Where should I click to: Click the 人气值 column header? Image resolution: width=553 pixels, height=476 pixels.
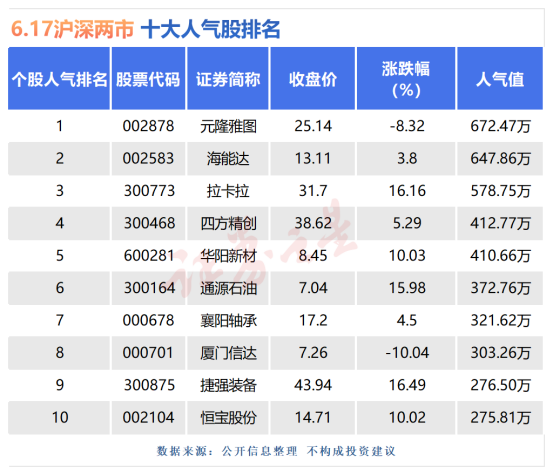(500, 79)
